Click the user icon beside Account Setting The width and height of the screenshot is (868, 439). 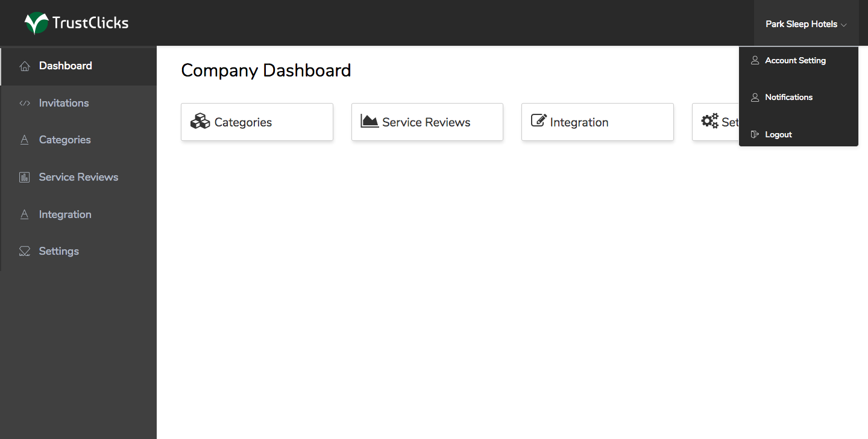[755, 60]
